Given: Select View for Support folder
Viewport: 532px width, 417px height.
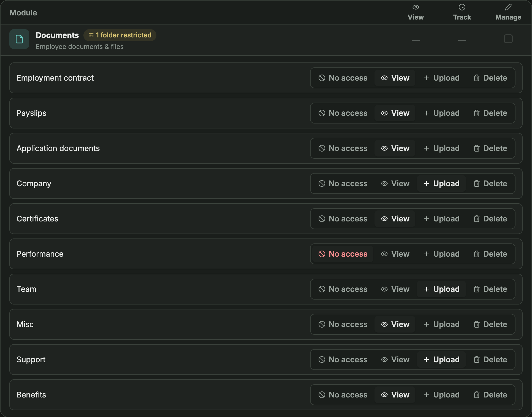Looking at the screenshot, I should click(x=395, y=360).
